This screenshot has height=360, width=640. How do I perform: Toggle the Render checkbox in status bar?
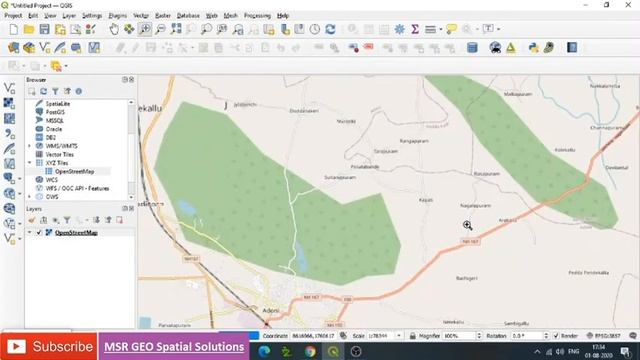tap(556, 336)
